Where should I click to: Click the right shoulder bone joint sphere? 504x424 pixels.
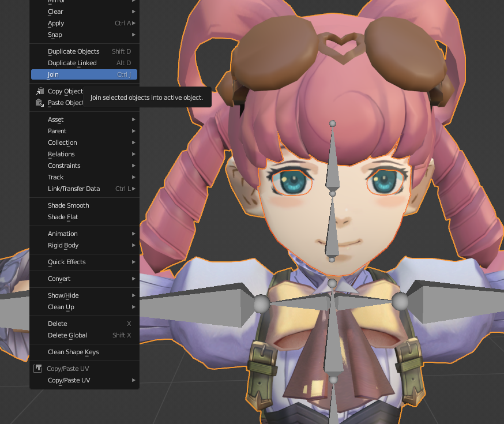pyautogui.click(x=400, y=302)
